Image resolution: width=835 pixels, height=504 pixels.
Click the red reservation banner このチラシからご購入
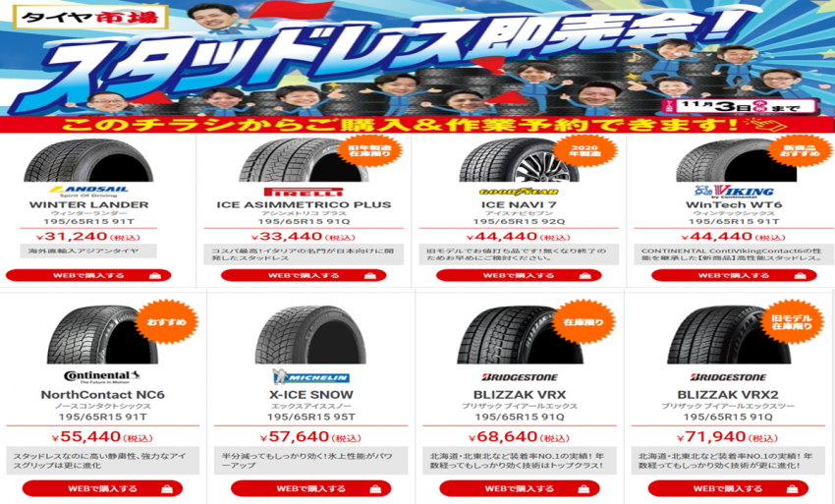coord(417,125)
